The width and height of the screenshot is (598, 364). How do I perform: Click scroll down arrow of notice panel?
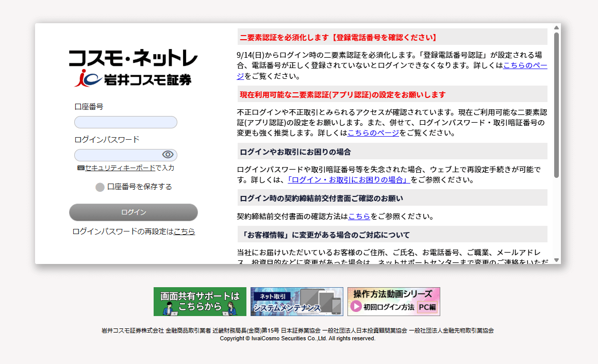pos(556,260)
